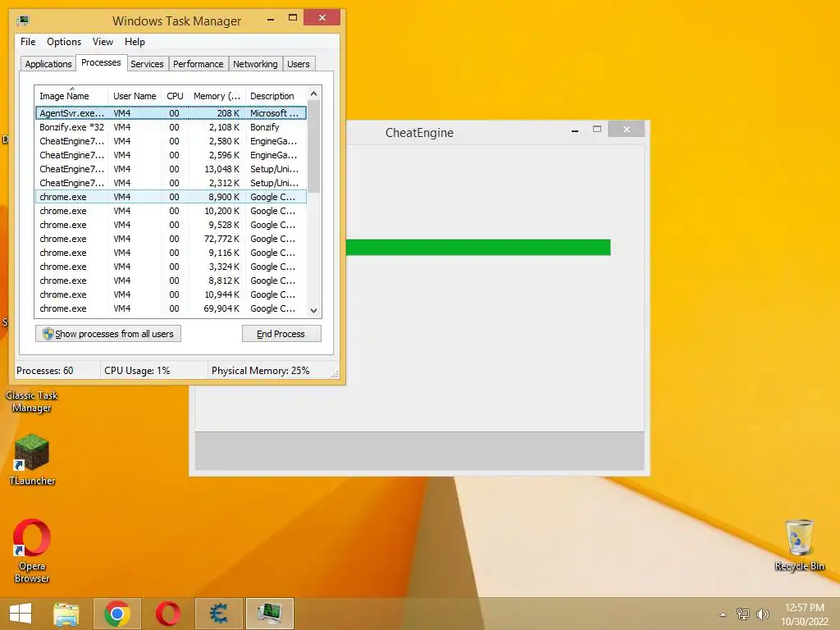Open Opera Browser desktop shortcut

coord(32,550)
